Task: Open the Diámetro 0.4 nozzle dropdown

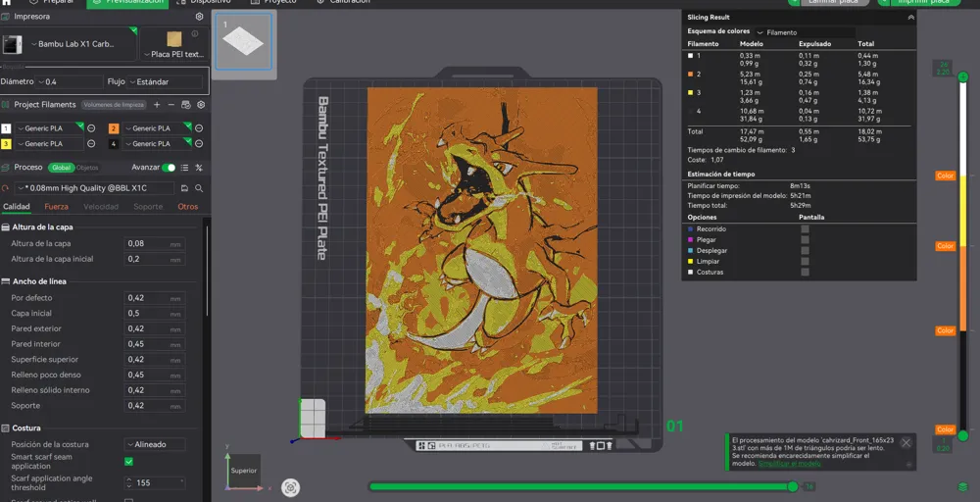Action: (70, 82)
